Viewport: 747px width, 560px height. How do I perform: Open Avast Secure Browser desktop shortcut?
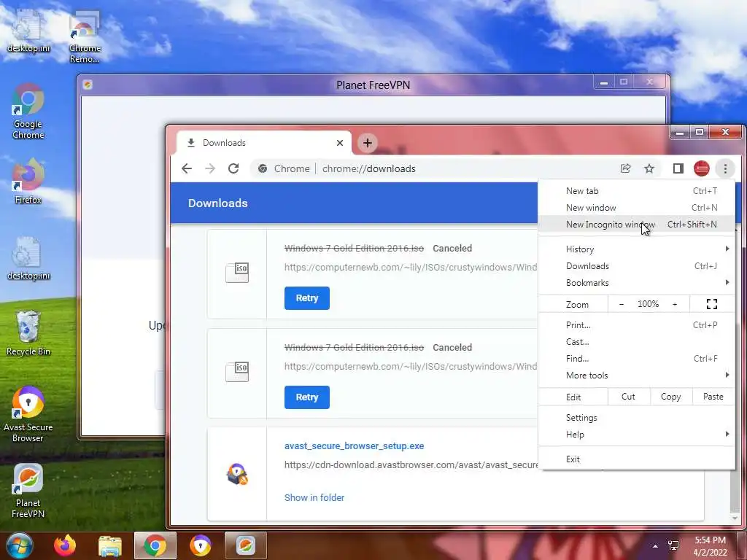point(28,413)
